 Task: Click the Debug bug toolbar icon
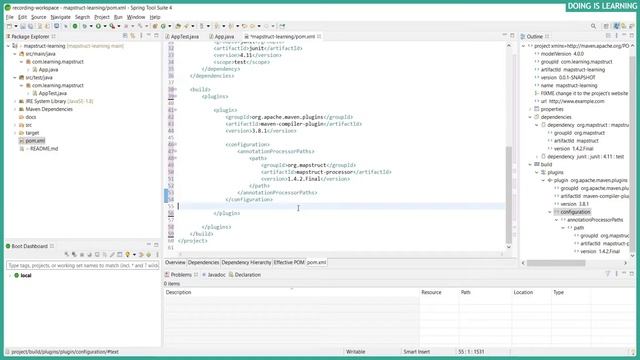pos(84,26)
